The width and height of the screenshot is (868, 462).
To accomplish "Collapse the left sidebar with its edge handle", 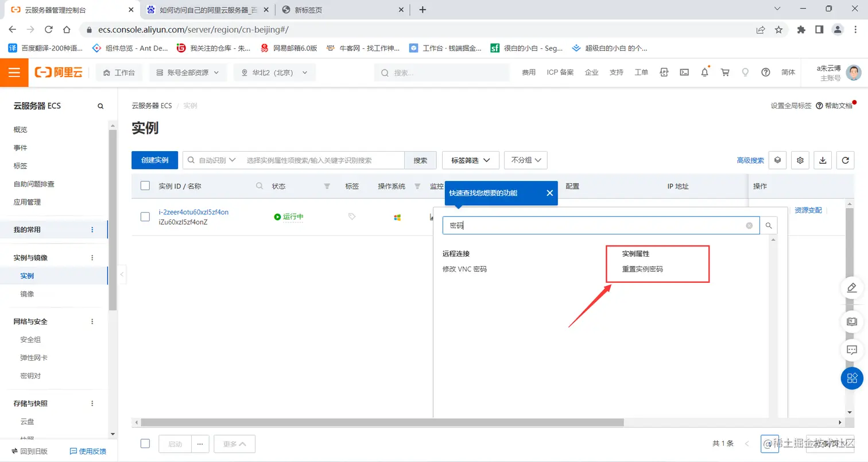I will (122, 275).
